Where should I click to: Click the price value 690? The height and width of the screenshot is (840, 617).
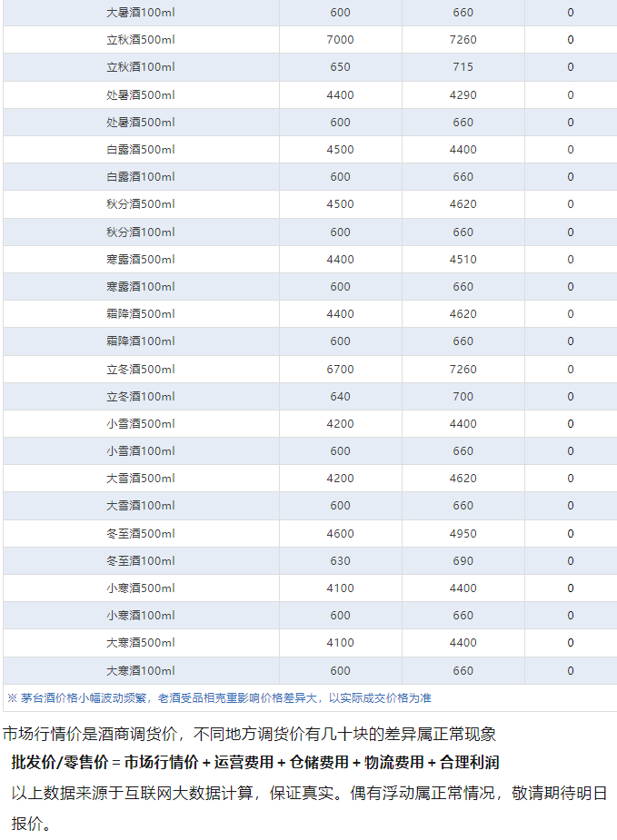[463, 561]
